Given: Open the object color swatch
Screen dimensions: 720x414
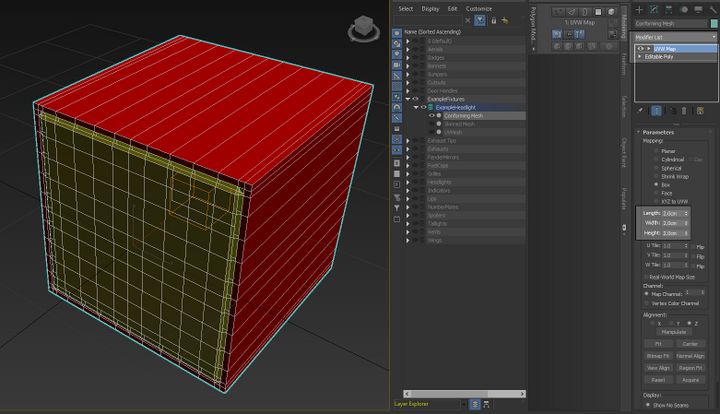Looking at the screenshot, I should coord(714,23).
